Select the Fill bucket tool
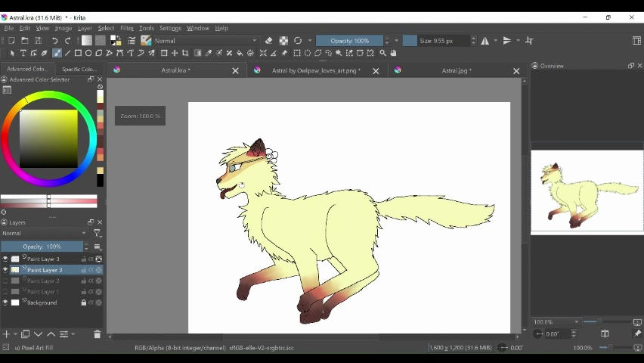The width and height of the screenshot is (644, 363). (240, 53)
